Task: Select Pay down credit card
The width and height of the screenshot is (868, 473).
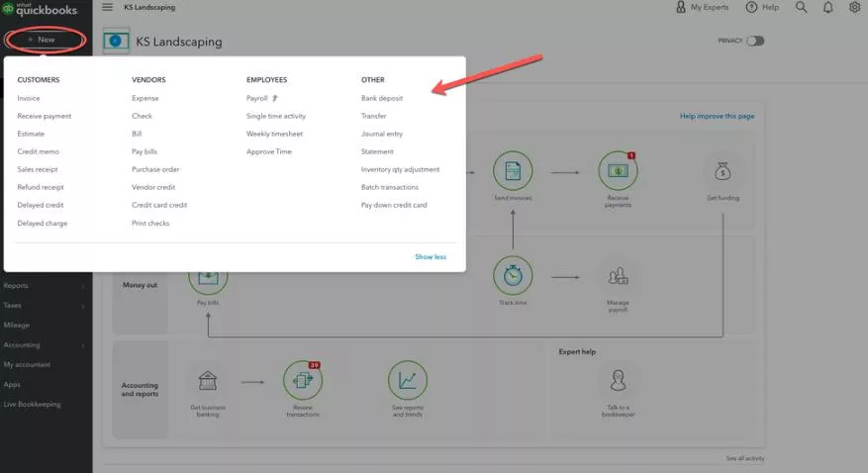Action: [394, 205]
